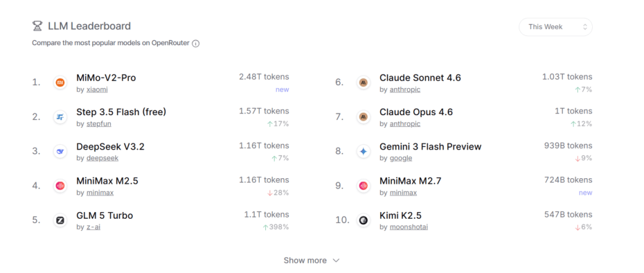Open the z-ai author link
The image size is (644, 273).
click(93, 227)
